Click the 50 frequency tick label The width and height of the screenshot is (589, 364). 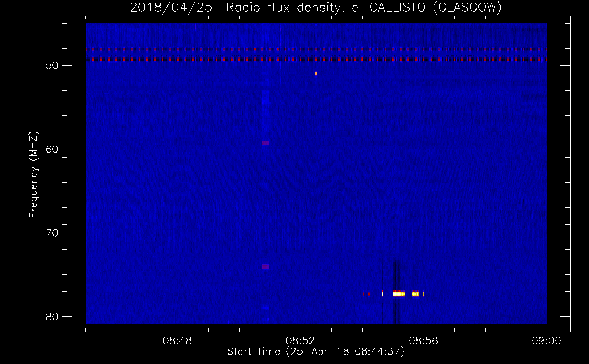click(52, 66)
